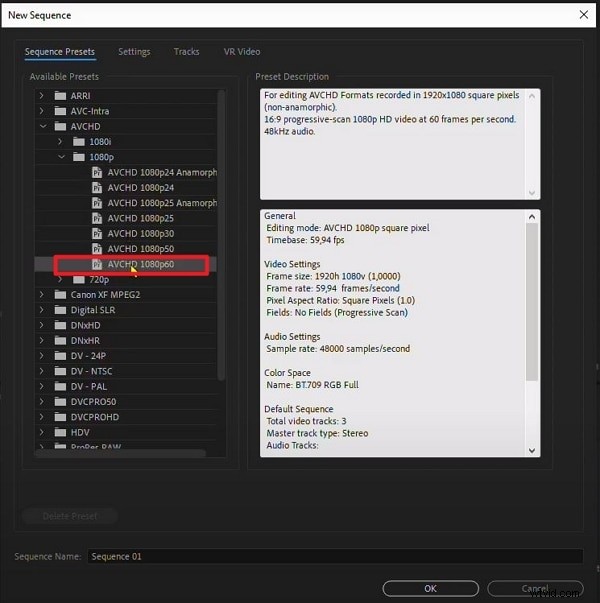Click the DV - PAL folder icon
The width and height of the screenshot is (600, 603).
(60, 386)
